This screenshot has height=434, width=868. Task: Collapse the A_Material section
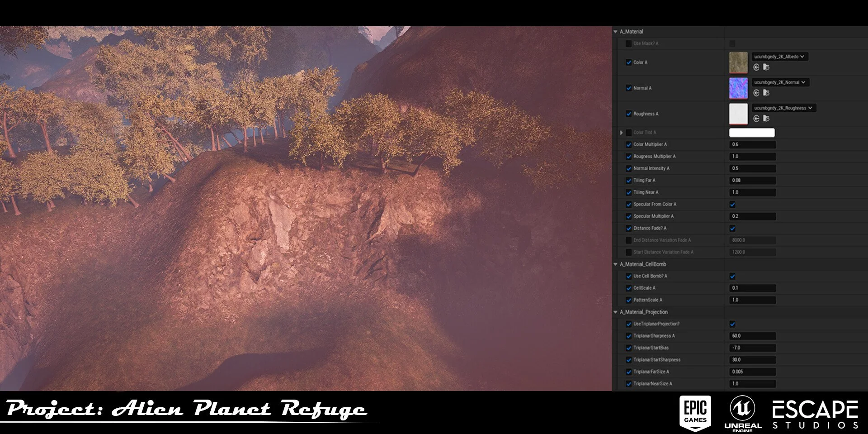pos(615,32)
